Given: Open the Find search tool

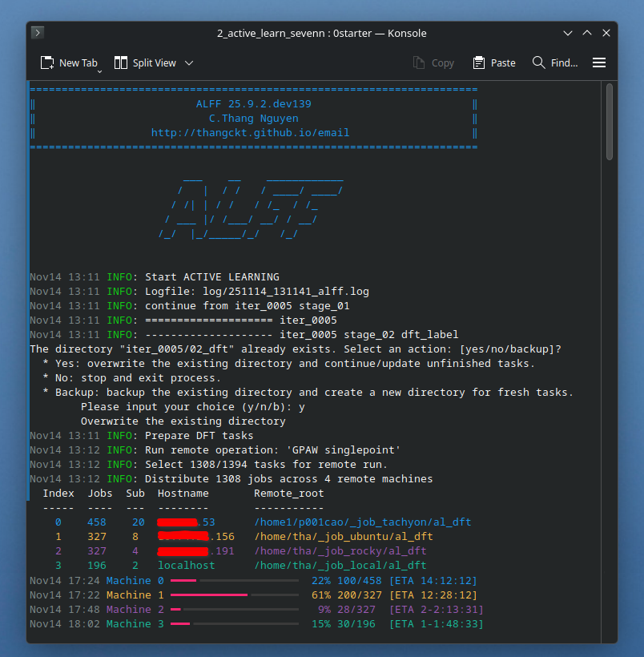Looking at the screenshot, I should (554, 62).
